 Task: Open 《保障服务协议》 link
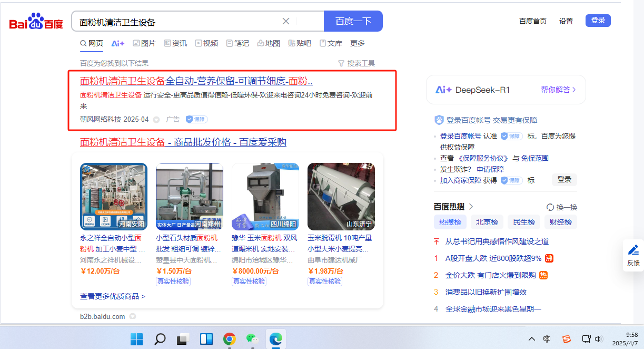pos(483,158)
